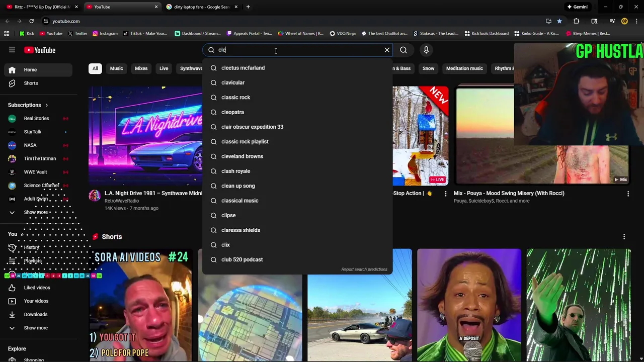Bookmark page via star icon
Image resolution: width=644 pixels, height=362 pixels.
click(559, 21)
